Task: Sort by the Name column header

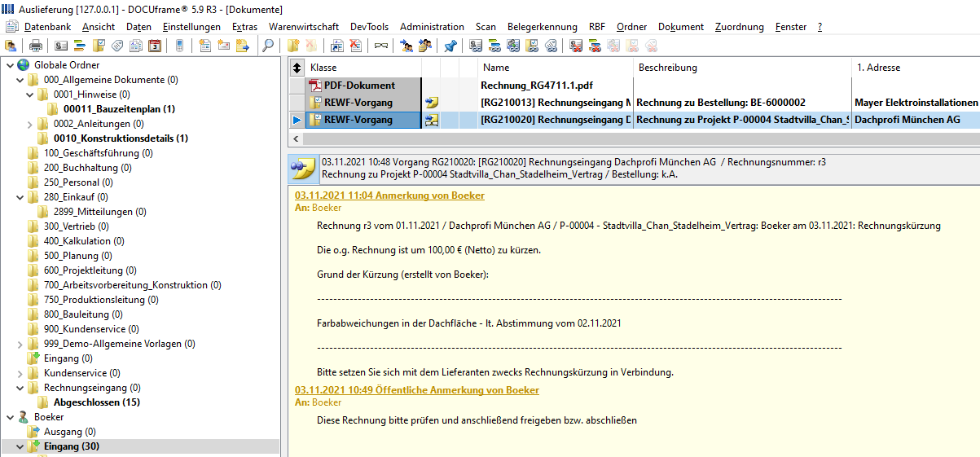Action: tap(555, 68)
